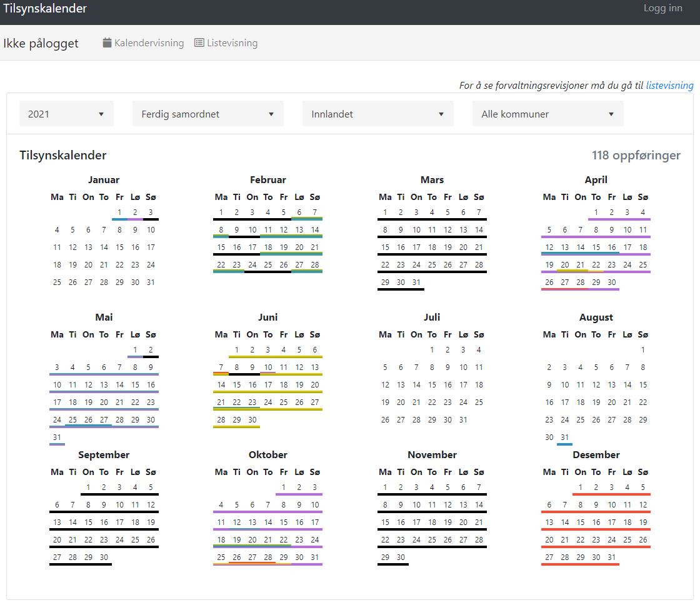This screenshot has height=605, width=700.
Task: Click the Logg inn link
Action: [x=663, y=8]
